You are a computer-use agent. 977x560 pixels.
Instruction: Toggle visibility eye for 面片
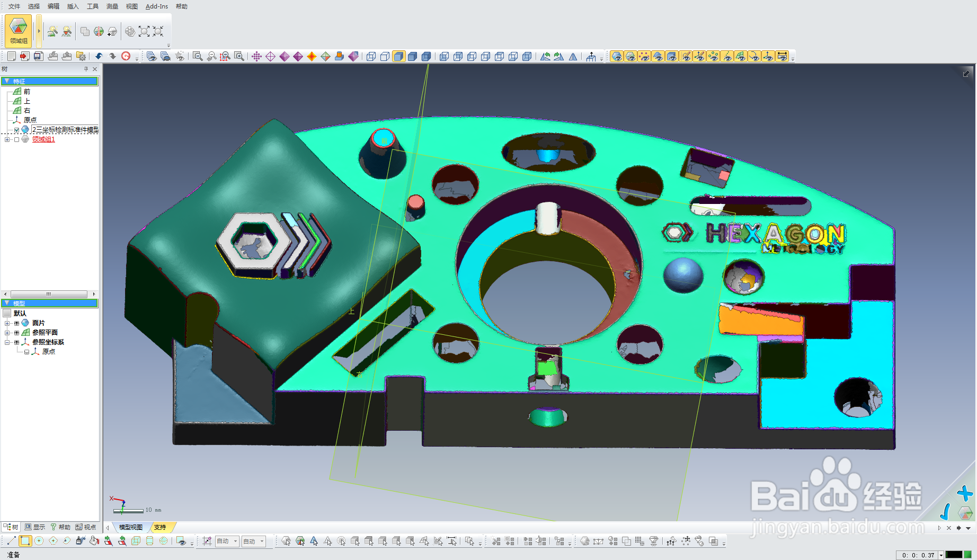point(16,323)
